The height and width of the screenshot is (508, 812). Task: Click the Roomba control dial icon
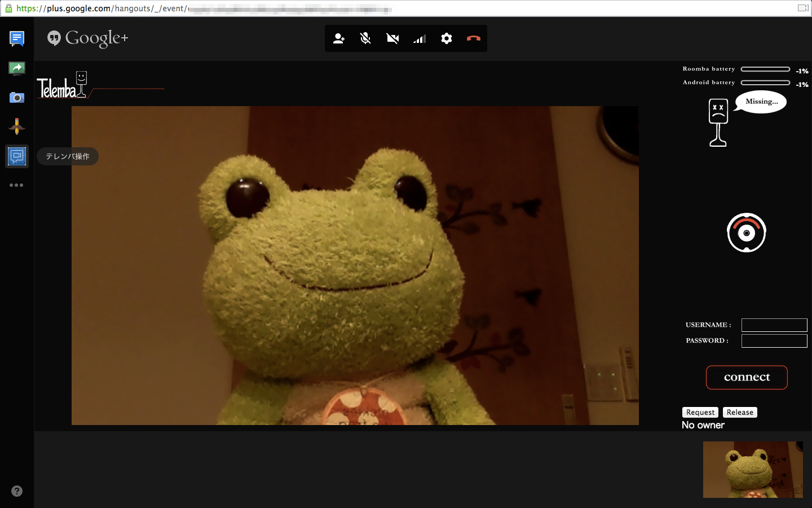coord(747,233)
